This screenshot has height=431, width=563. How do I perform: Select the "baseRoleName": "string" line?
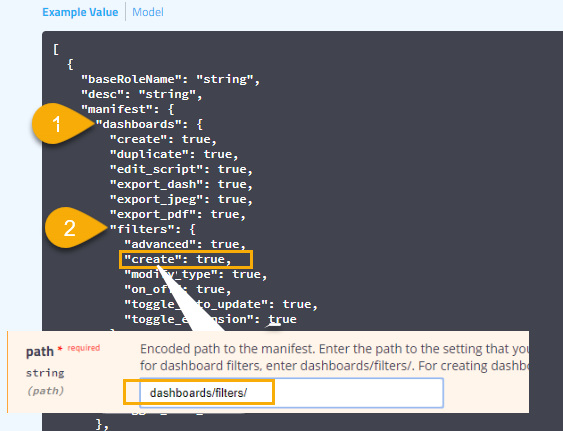pos(171,79)
